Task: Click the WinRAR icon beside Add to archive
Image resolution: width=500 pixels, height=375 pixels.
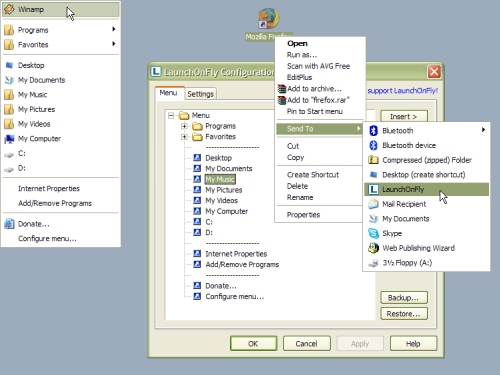Action: [282, 89]
